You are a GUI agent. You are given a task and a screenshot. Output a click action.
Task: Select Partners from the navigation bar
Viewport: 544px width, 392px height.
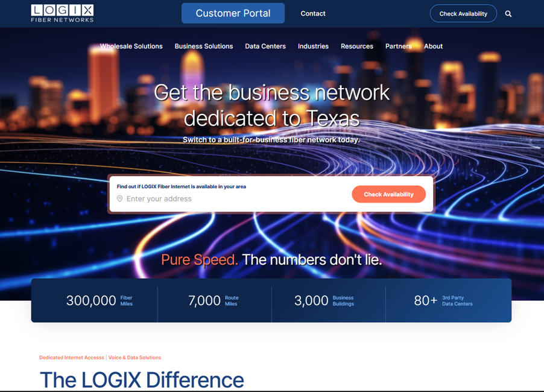point(398,46)
